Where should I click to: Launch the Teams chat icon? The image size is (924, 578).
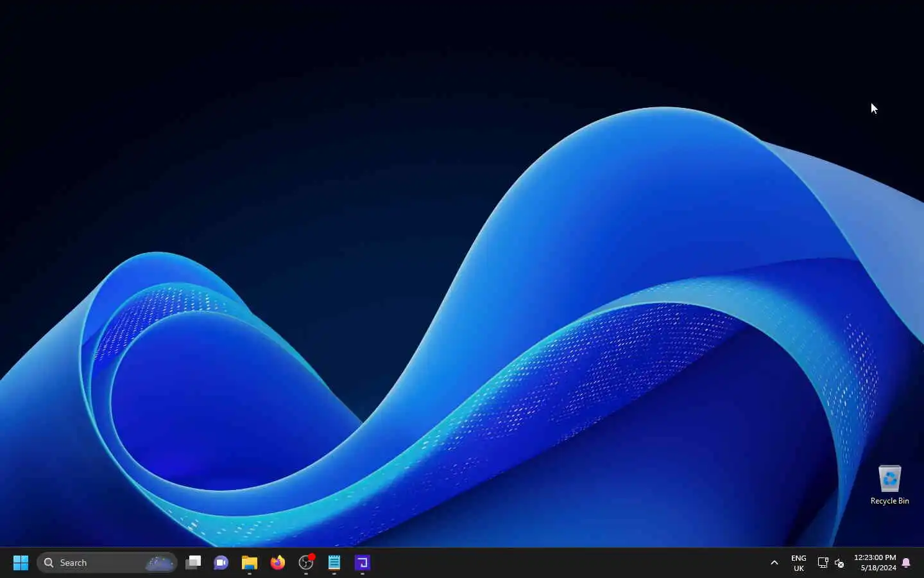[x=221, y=563]
